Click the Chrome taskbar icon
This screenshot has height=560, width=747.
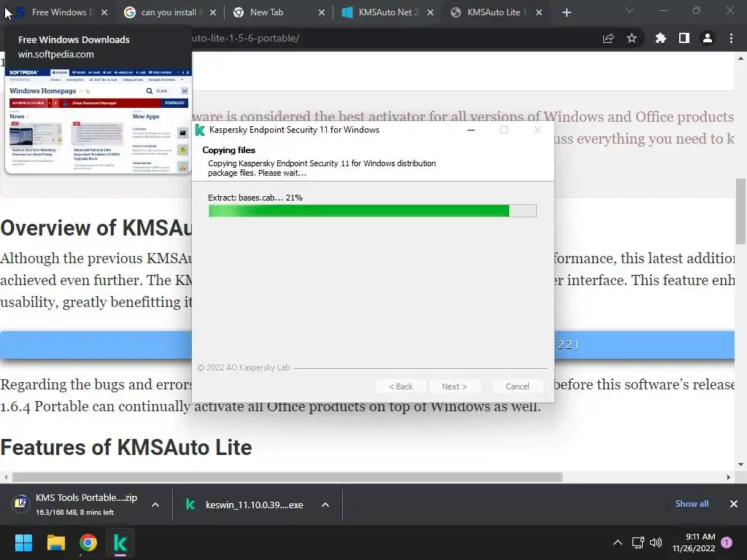(x=88, y=542)
